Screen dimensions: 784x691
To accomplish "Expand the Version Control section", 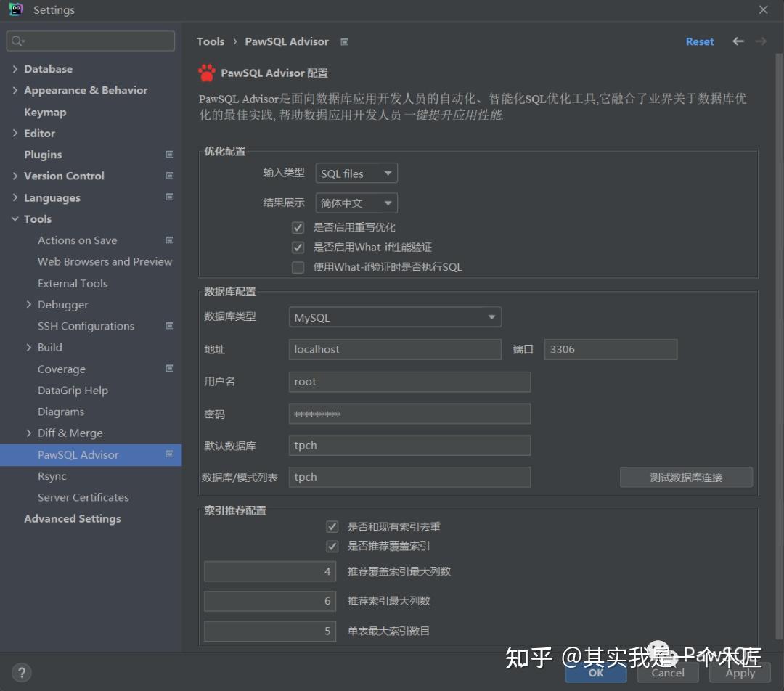I will tap(15, 176).
